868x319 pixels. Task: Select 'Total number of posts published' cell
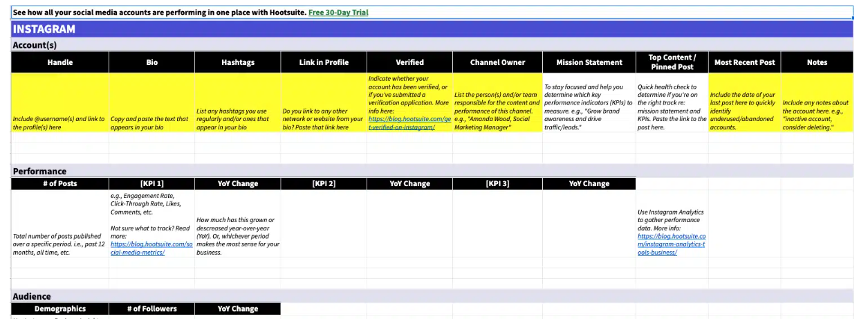tap(60, 224)
